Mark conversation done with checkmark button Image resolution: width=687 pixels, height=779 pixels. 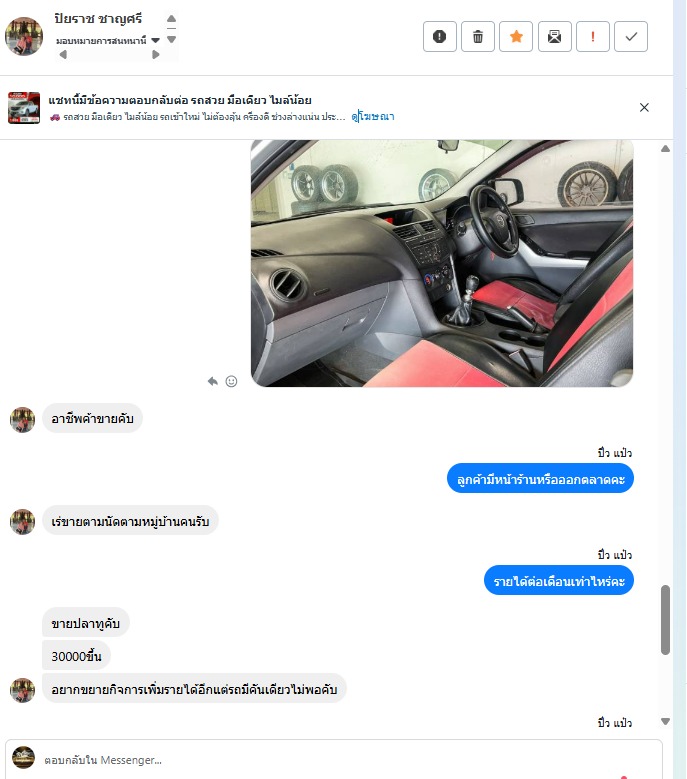(631, 36)
